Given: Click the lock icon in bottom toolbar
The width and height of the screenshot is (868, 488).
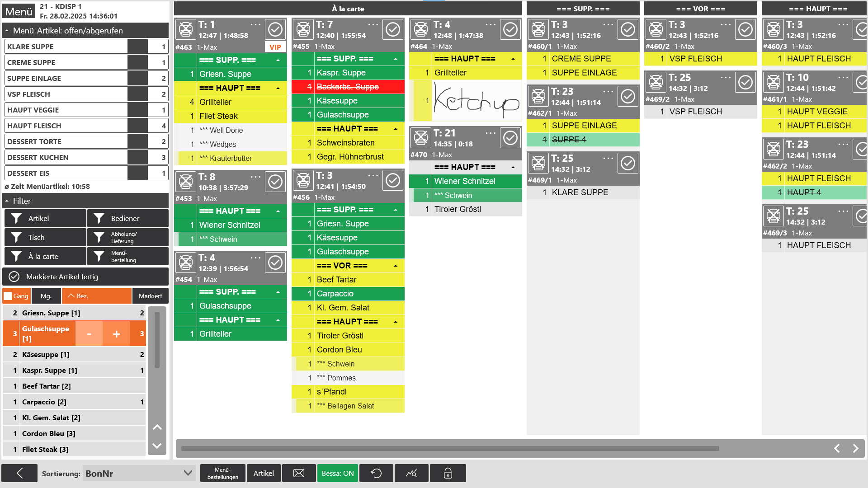Looking at the screenshot, I should 448,473.
